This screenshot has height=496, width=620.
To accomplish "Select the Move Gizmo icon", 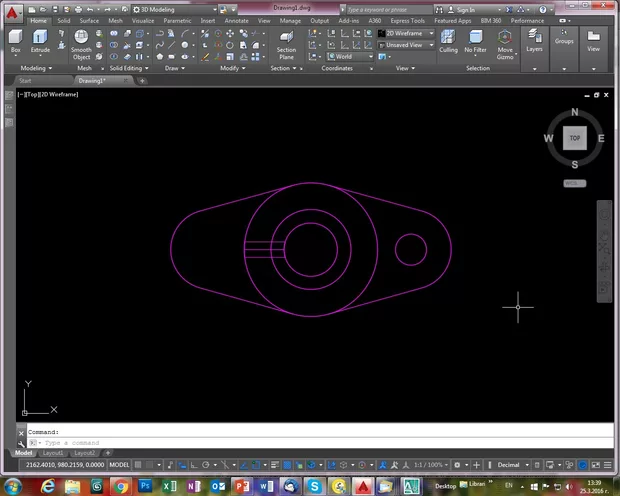I will 505,40.
